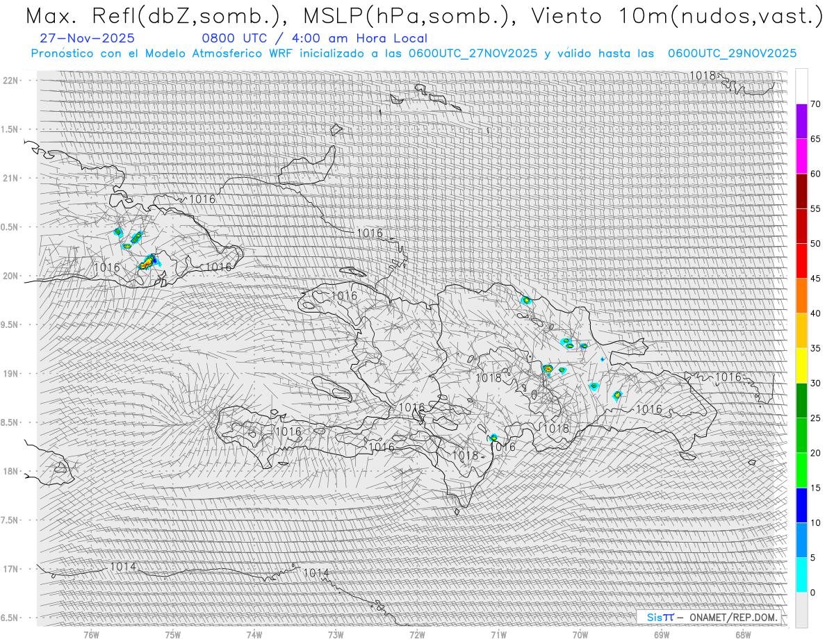Click the '17N' latitude axis label
This screenshot has width=834, height=644.
[x=10, y=569]
